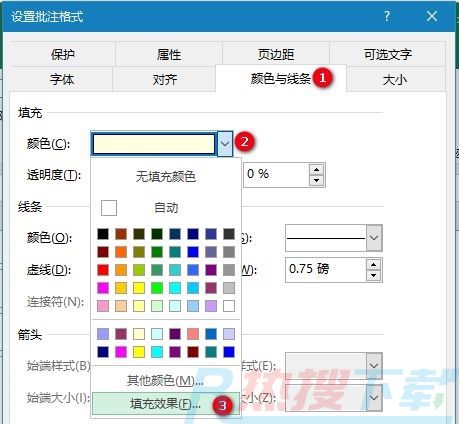
Task: Pick the sky blue swatch in fourth row
Action: tap(193, 288)
